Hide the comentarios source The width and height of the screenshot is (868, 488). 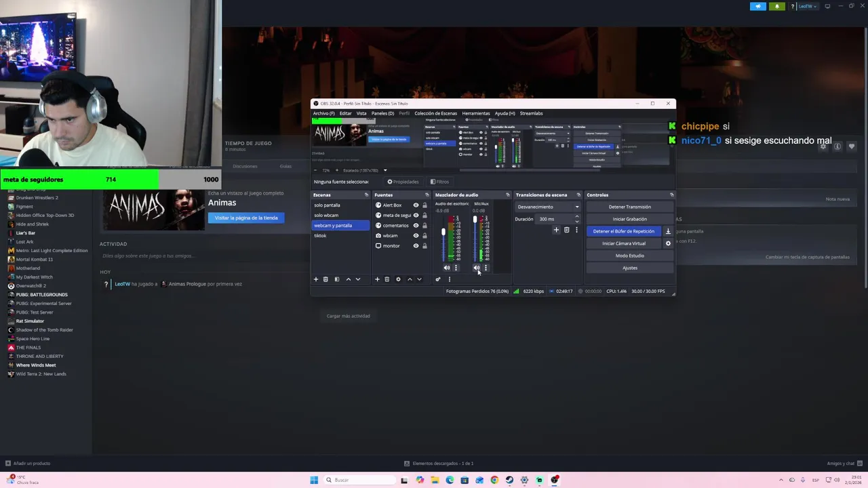(416, 226)
